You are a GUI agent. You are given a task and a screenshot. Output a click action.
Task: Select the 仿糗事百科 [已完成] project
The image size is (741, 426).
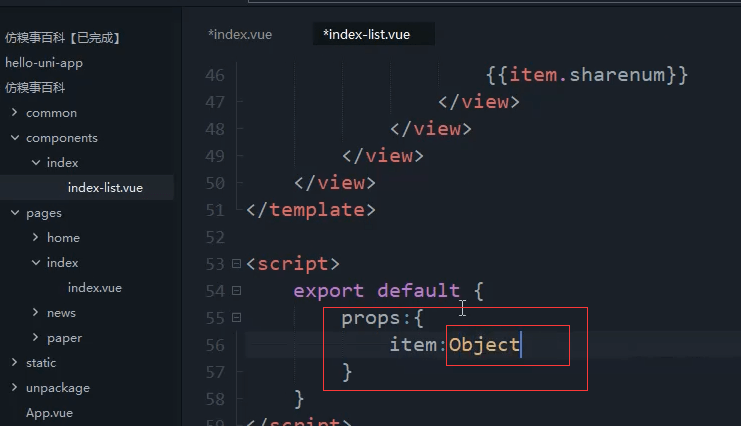(x=62, y=38)
